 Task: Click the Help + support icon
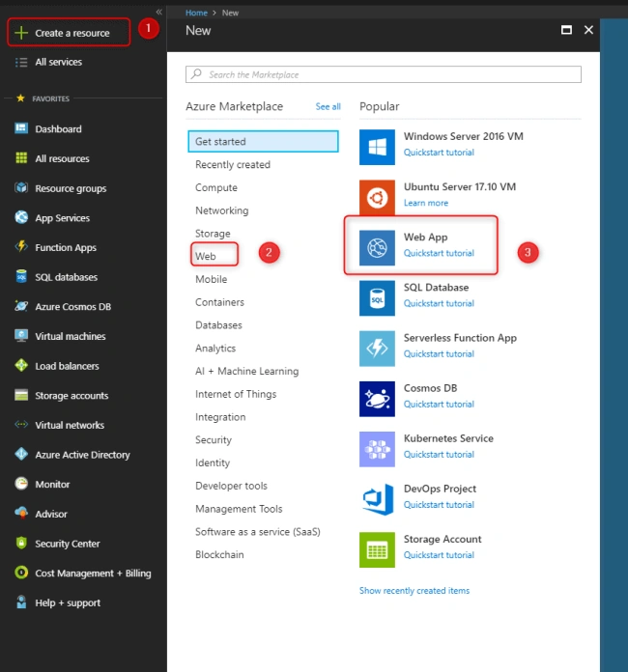21,602
